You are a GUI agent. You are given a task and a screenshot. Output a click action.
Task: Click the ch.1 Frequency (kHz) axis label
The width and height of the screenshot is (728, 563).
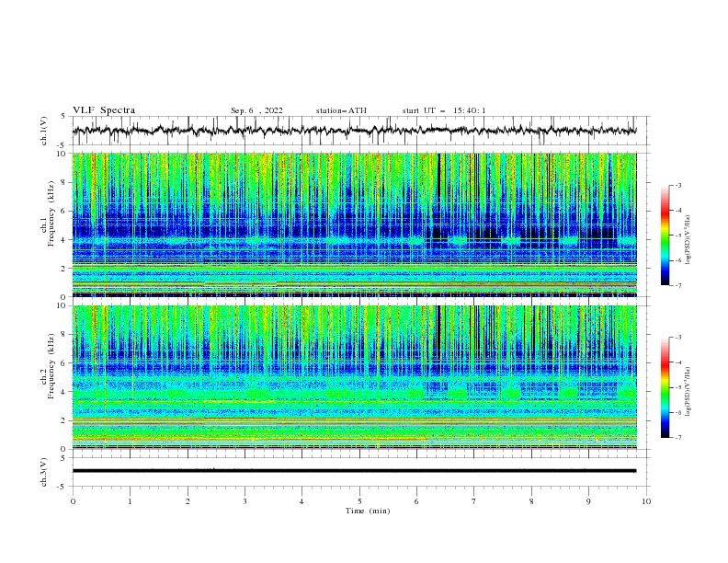[48, 213]
